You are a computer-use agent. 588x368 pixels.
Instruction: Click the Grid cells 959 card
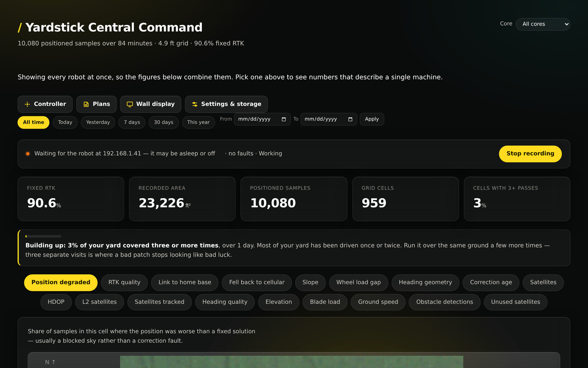[x=406, y=199]
